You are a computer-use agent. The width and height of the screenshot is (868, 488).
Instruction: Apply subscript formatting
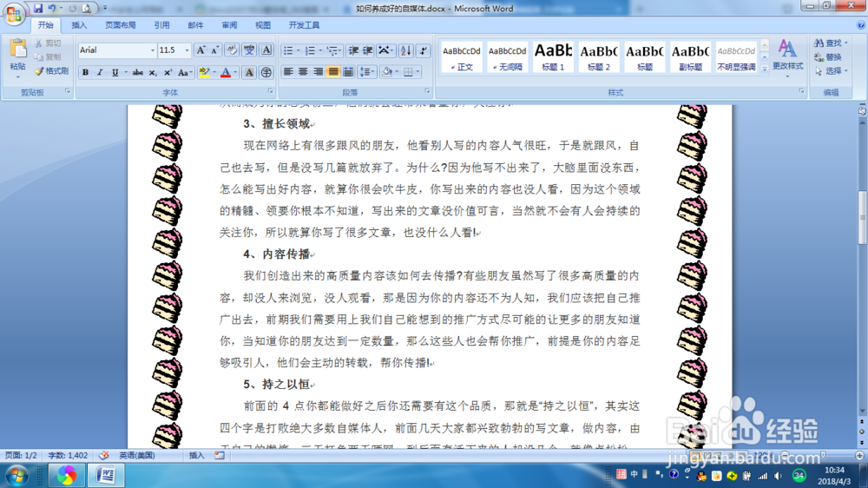click(x=153, y=73)
